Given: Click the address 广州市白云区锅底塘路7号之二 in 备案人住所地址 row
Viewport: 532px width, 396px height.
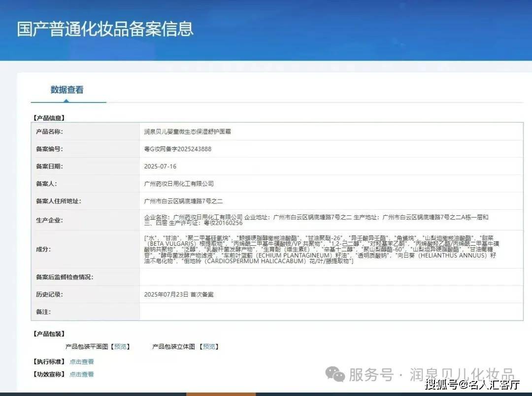Looking at the screenshot, I should point(184,201).
